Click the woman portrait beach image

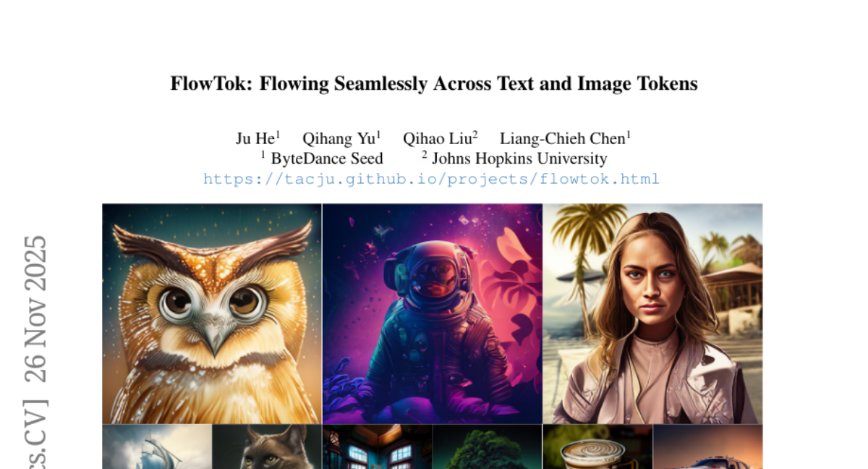point(653,313)
